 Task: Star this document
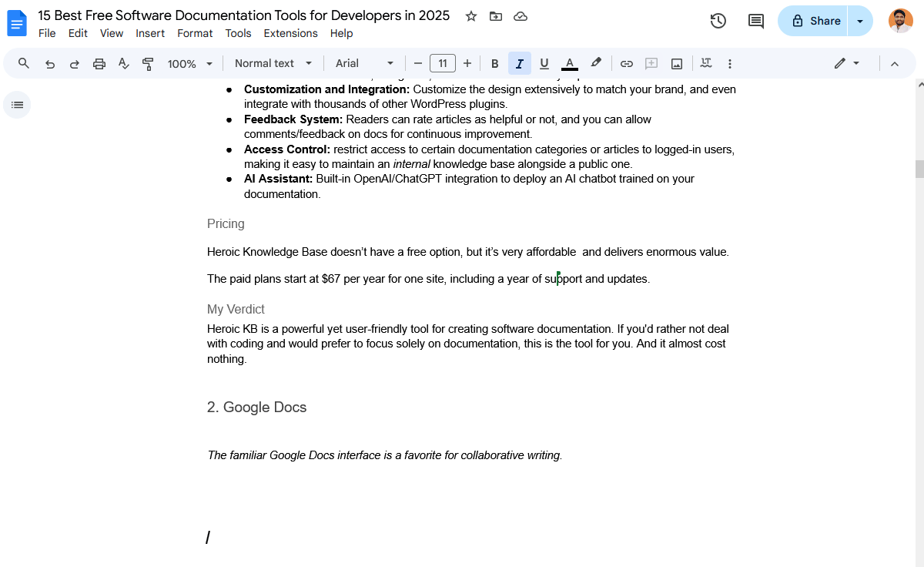pos(471,16)
